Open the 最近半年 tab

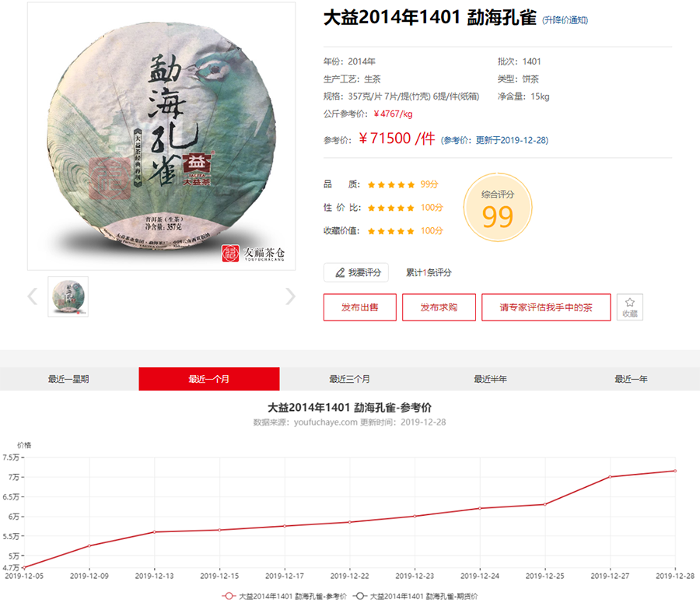[490, 379]
